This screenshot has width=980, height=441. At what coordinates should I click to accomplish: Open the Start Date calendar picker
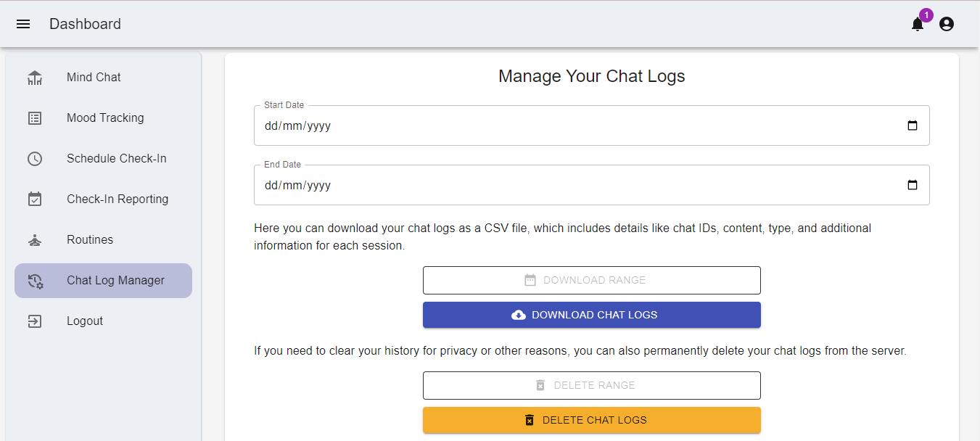(x=913, y=125)
